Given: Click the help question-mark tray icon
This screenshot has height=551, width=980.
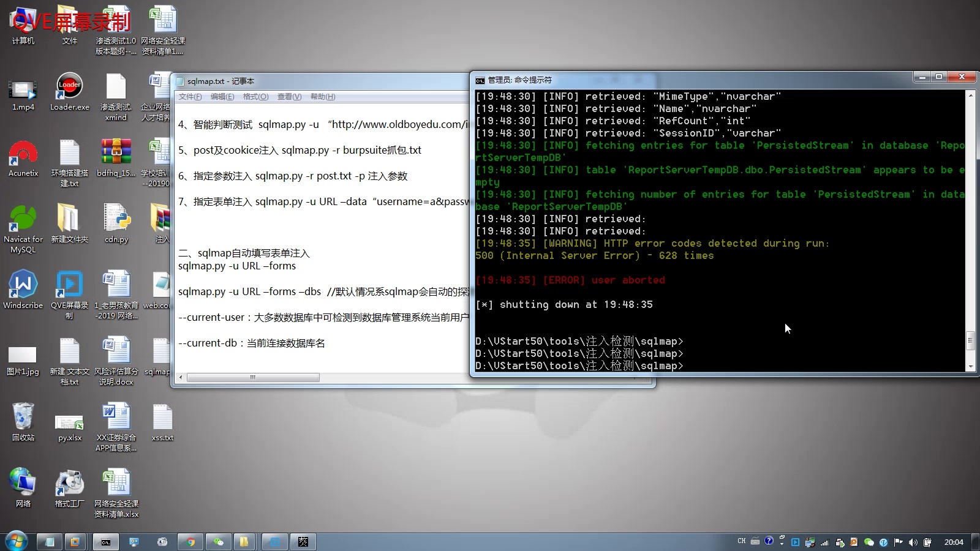Looking at the screenshot, I should coord(769,541).
